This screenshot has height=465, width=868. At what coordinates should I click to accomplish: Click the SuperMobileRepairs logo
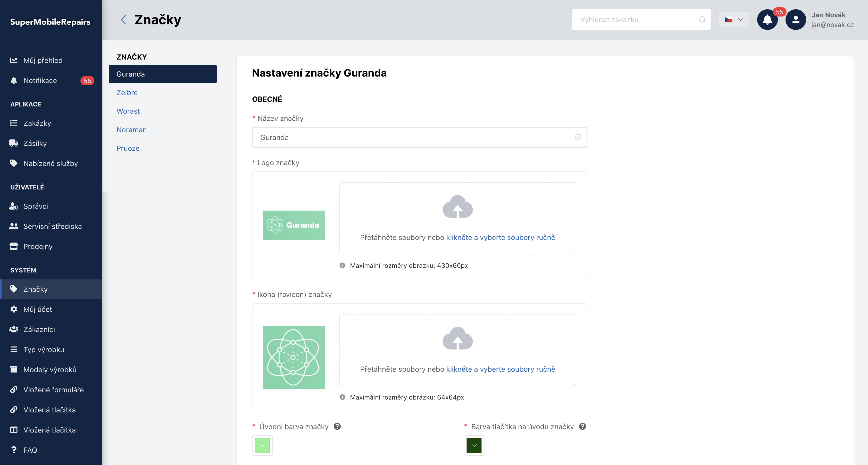tap(50, 22)
